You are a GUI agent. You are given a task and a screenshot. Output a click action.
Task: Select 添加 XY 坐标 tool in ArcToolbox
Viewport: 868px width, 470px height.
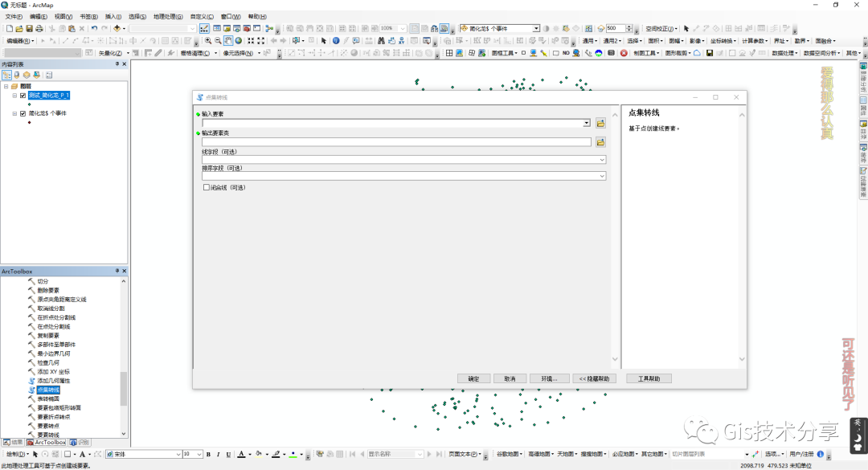click(x=53, y=371)
